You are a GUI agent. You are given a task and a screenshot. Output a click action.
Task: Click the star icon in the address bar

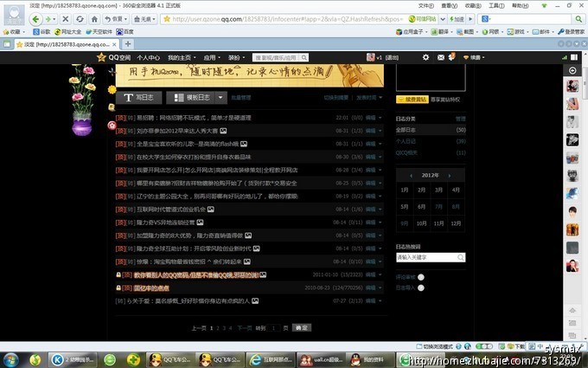point(167,19)
